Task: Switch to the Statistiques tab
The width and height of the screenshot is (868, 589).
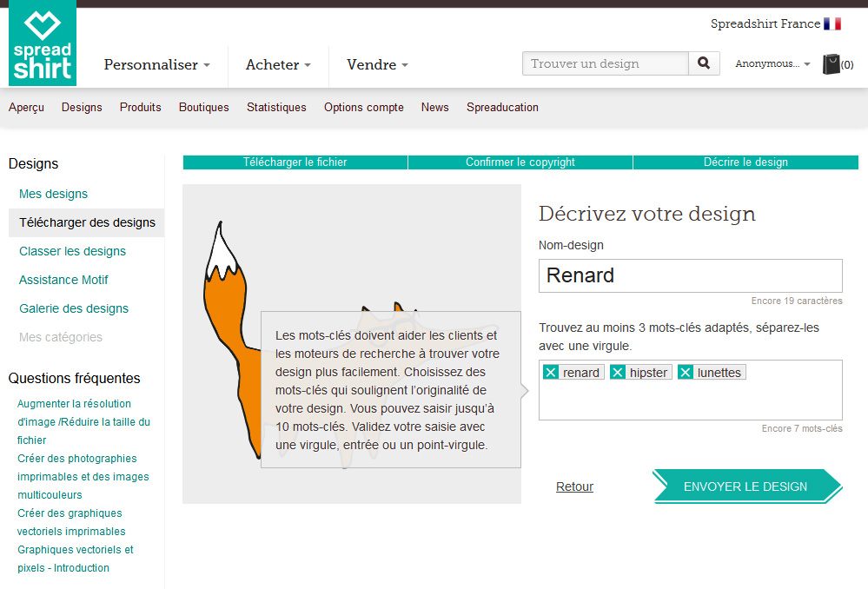Action: pos(276,108)
